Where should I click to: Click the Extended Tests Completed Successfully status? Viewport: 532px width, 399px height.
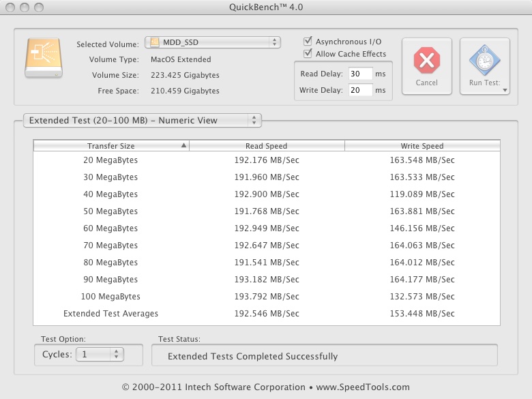click(253, 356)
